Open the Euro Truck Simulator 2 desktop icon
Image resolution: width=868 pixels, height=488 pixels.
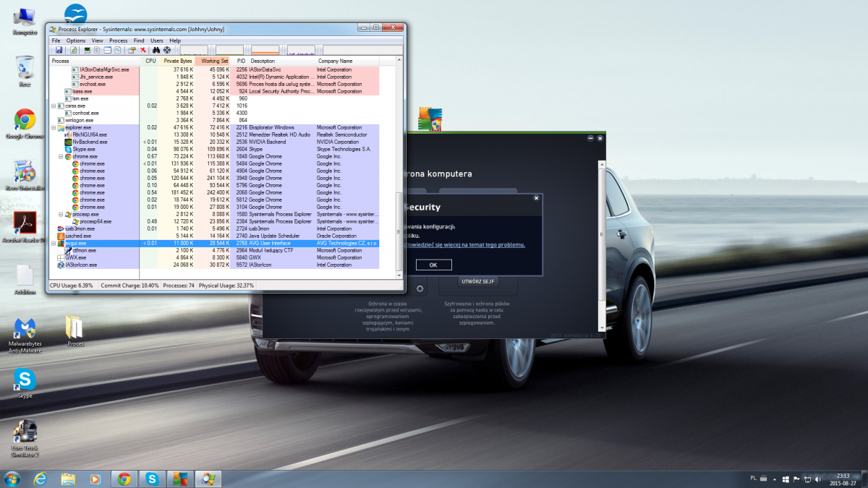25,438
